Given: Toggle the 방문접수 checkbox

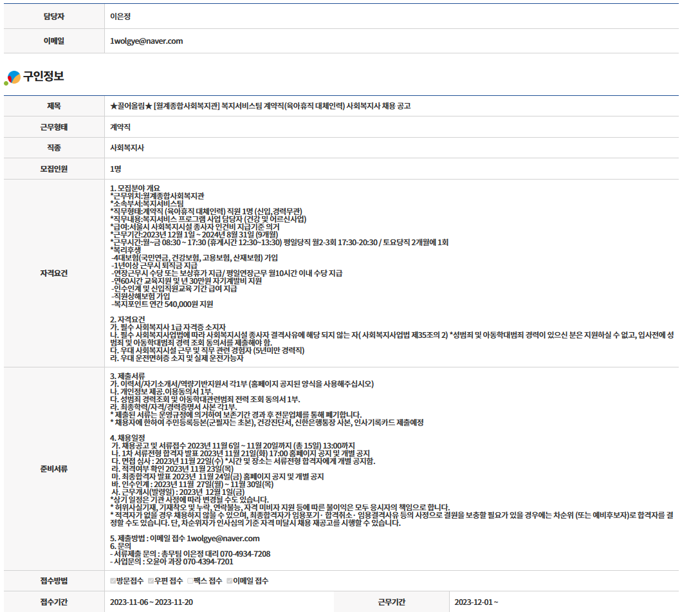Looking at the screenshot, I should pyautogui.click(x=113, y=581).
